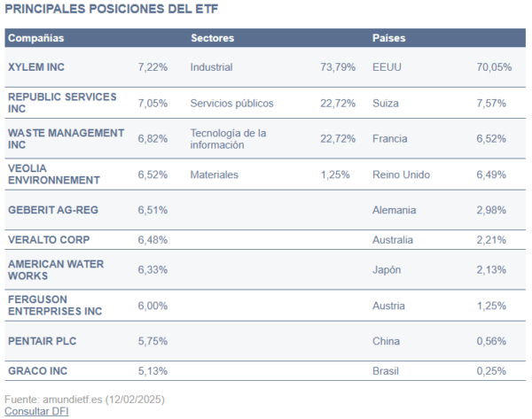Click the Países column header

click(x=390, y=38)
